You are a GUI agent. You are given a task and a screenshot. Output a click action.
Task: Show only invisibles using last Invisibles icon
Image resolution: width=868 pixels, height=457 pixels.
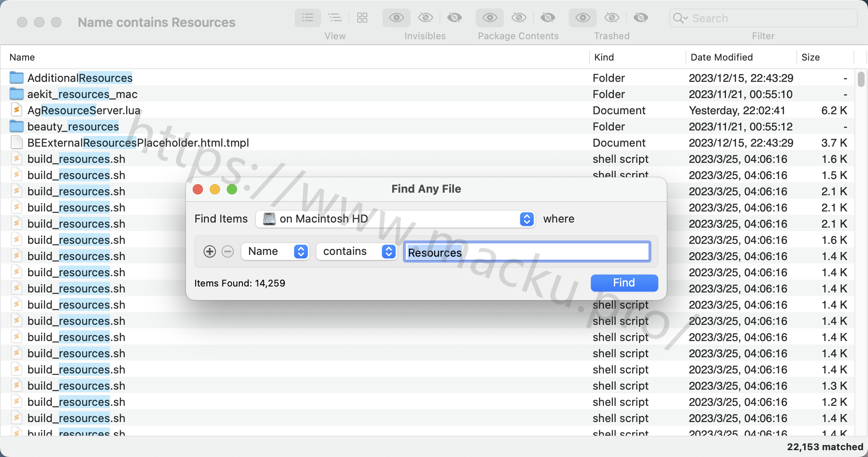coord(454,18)
